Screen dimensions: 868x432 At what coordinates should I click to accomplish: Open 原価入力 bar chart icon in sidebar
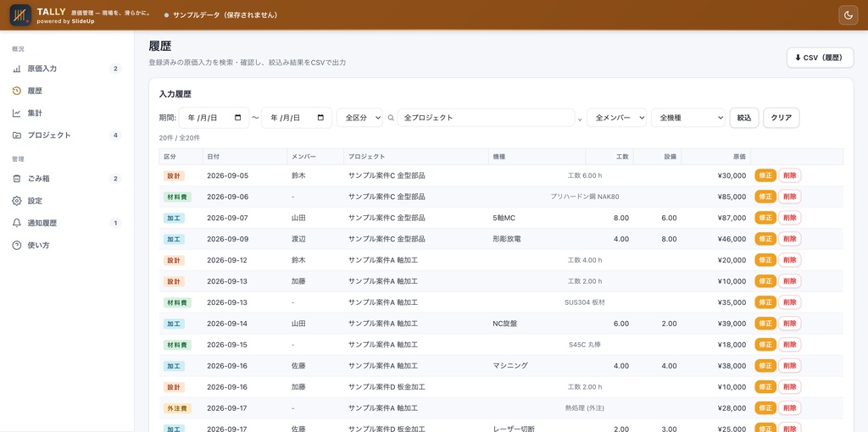pos(17,69)
